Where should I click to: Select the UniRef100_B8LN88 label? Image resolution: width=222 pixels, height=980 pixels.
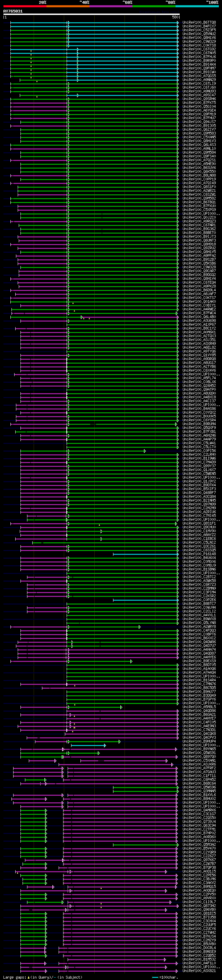click(199, 175)
